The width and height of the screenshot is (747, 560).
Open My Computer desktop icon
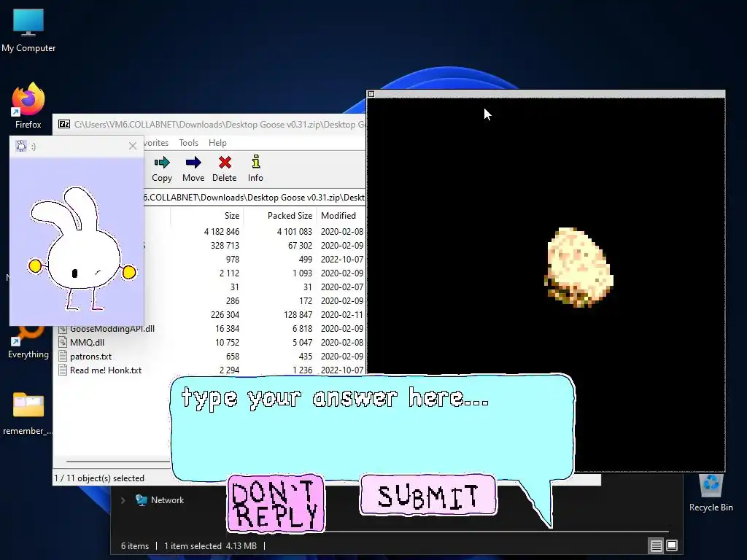click(28, 30)
